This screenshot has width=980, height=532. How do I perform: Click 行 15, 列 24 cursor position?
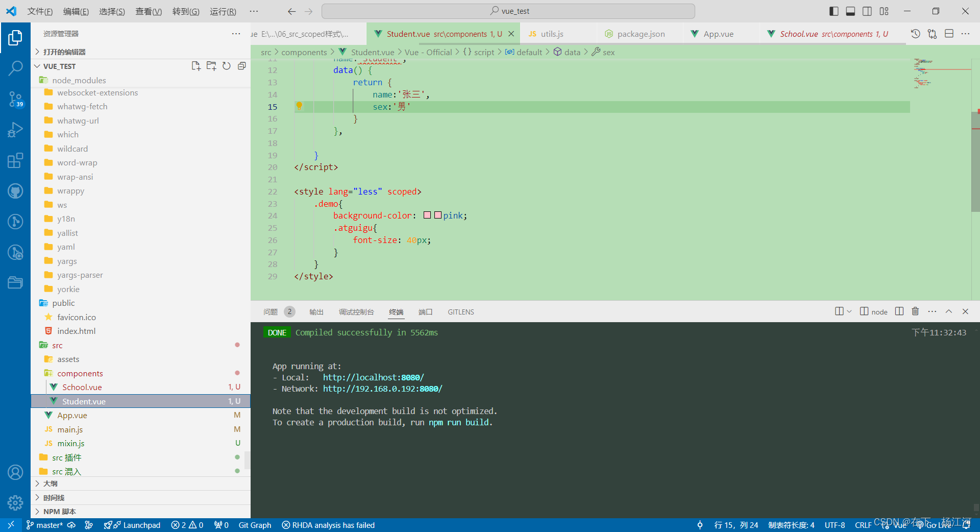pos(736,525)
